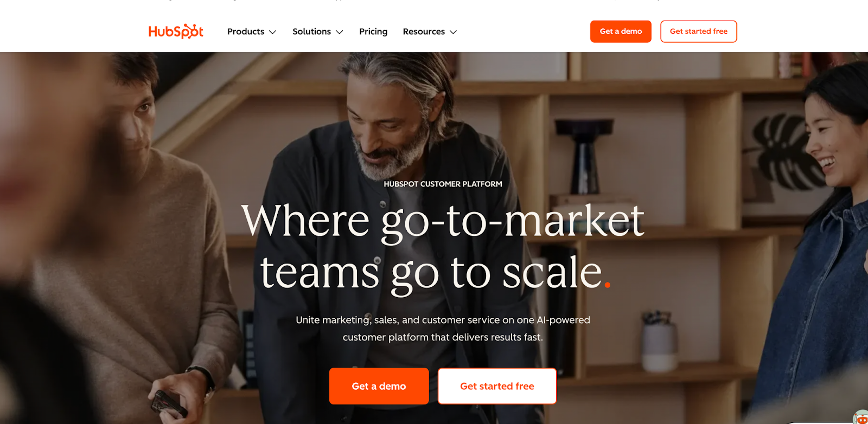Screen dimensions: 868x424
Task: Click the large white Get started free button
Action: pyautogui.click(x=497, y=386)
